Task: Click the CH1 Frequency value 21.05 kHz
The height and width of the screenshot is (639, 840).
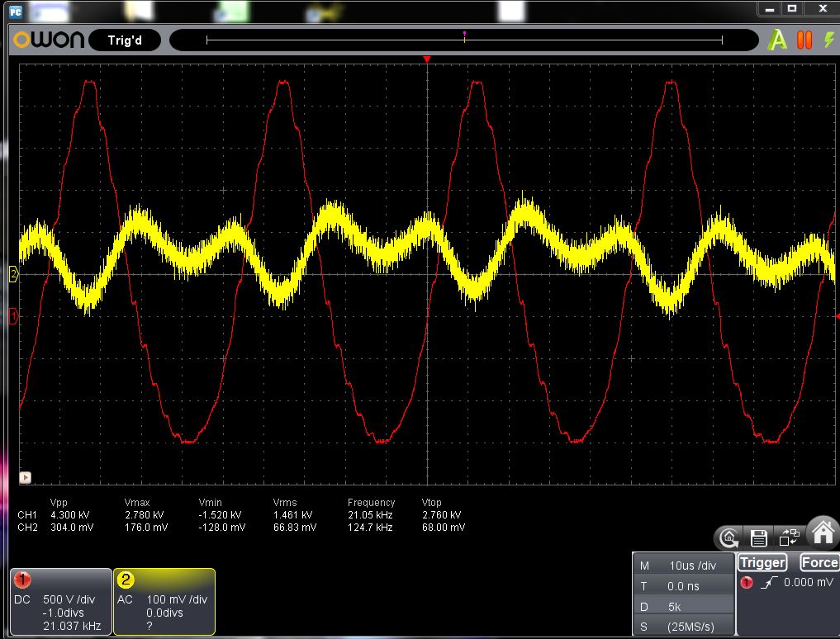Action: click(370, 514)
